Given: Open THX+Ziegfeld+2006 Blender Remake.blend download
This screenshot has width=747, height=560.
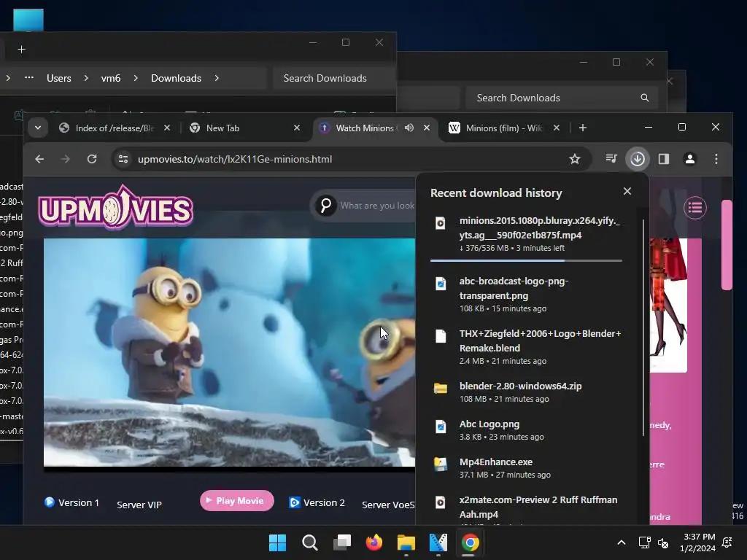Looking at the screenshot, I should tap(526, 346).
